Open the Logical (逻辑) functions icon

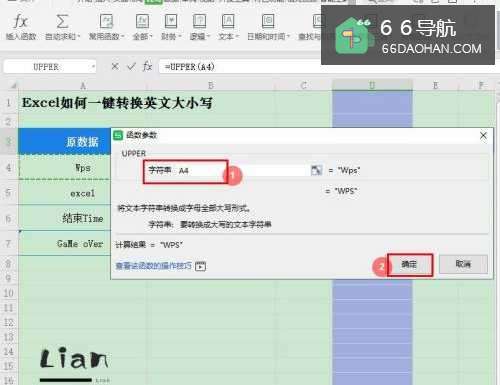pos(199,21)
